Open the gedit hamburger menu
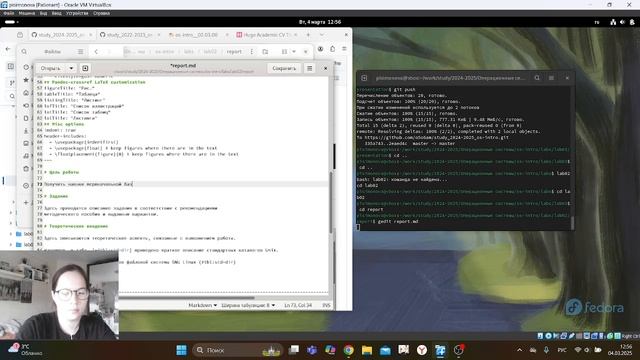The image size is (640, 360). 310,68
